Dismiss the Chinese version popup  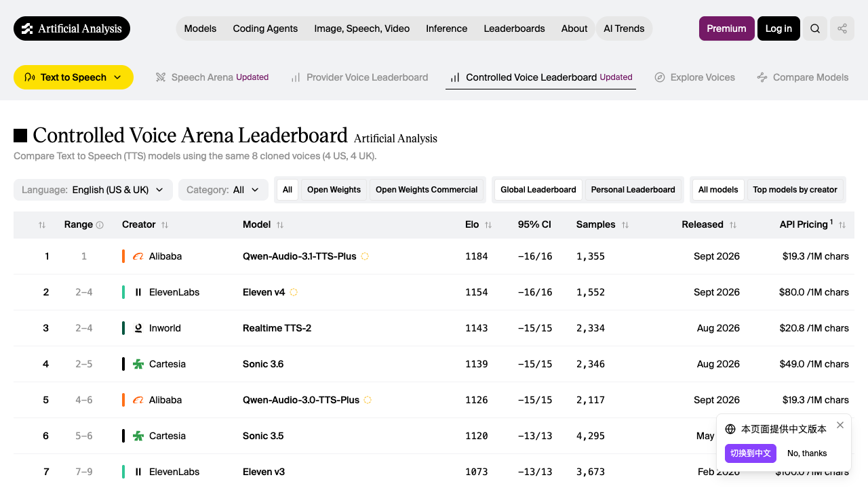(840, 425)
